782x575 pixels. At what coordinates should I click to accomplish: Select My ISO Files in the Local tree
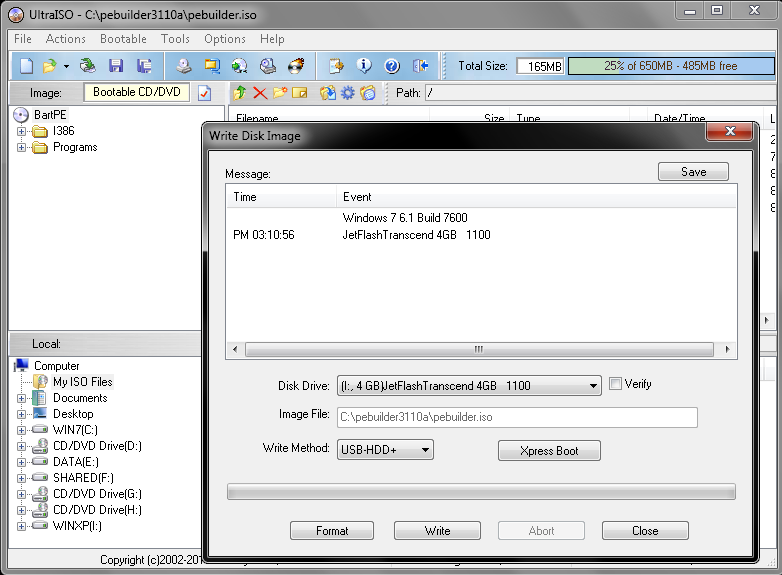coord(83,382)
